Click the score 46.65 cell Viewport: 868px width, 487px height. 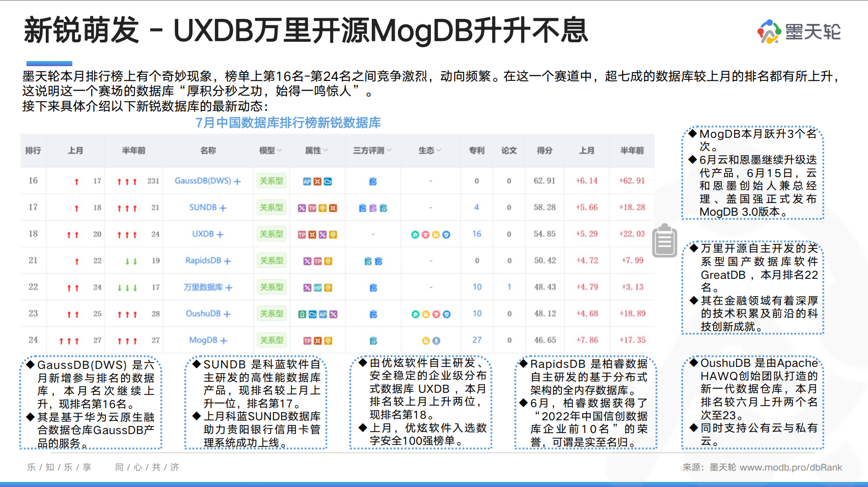click(545, 340)
